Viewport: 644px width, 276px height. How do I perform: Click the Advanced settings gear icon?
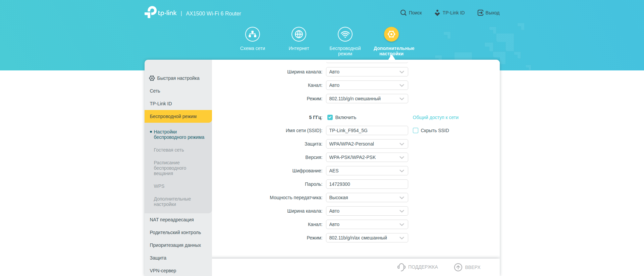[x=391, y=34]
